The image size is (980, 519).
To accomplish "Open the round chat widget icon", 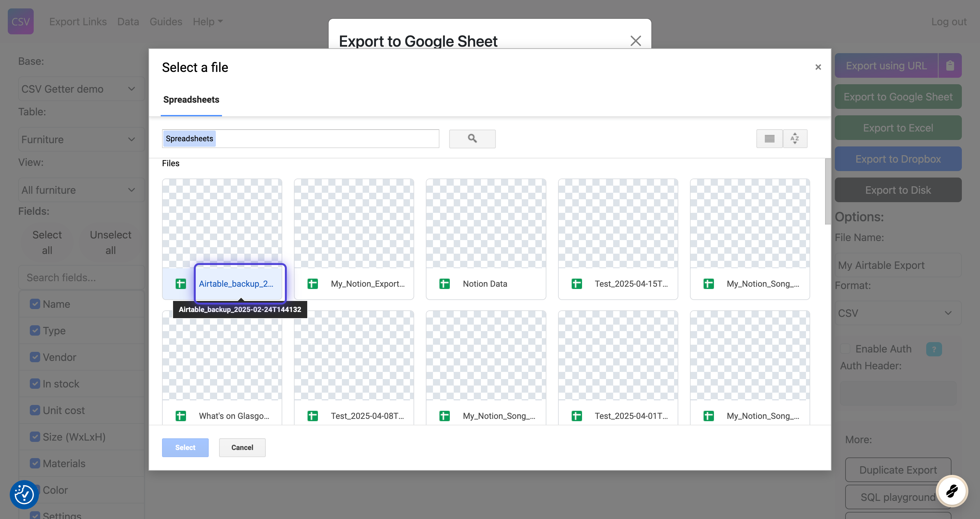I will point(952,491).
